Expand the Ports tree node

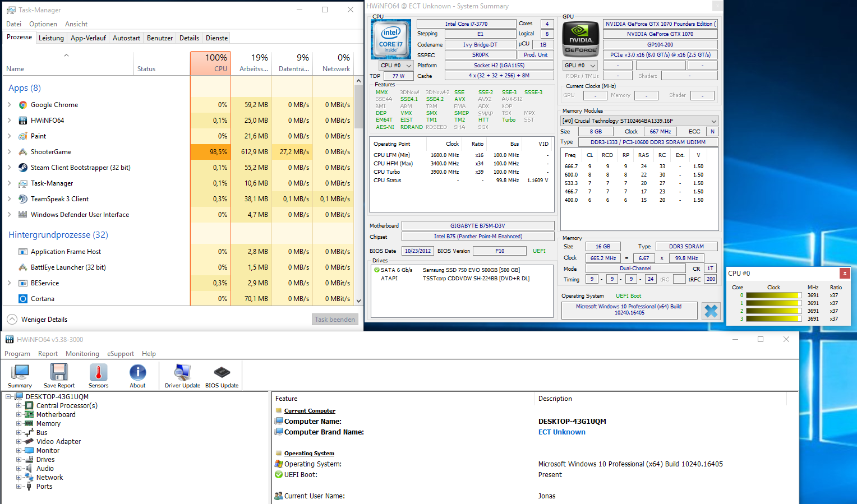[19, 487]
